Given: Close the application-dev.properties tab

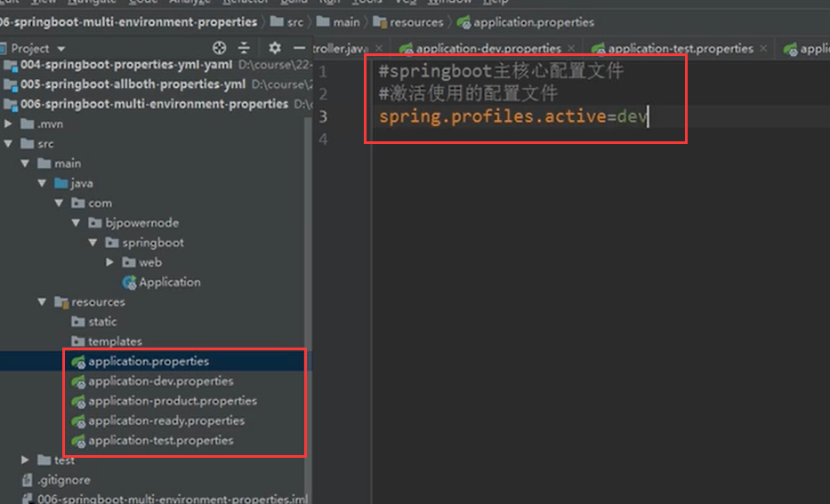Looking at the screenshot, I should [571, 48].
